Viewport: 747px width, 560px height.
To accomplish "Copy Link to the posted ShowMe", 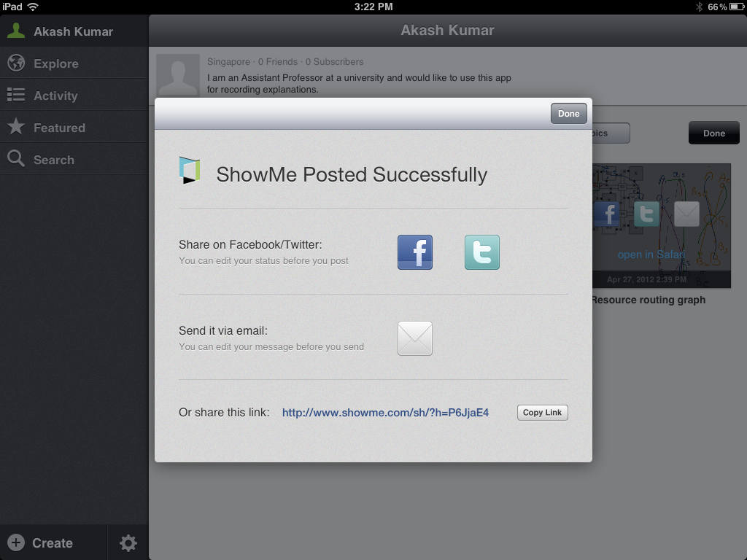I will tap(542, 413).
